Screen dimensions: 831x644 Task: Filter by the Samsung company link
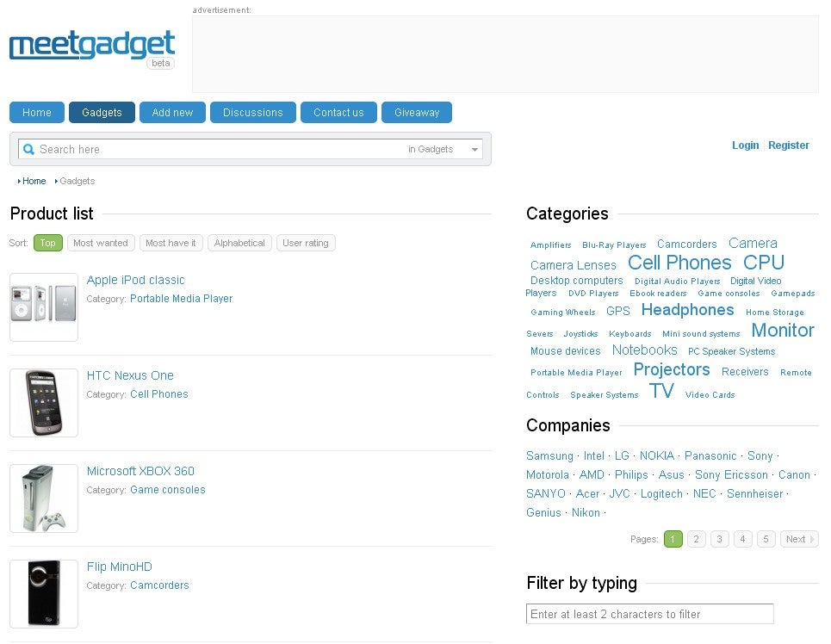click(x=549, y=455)
